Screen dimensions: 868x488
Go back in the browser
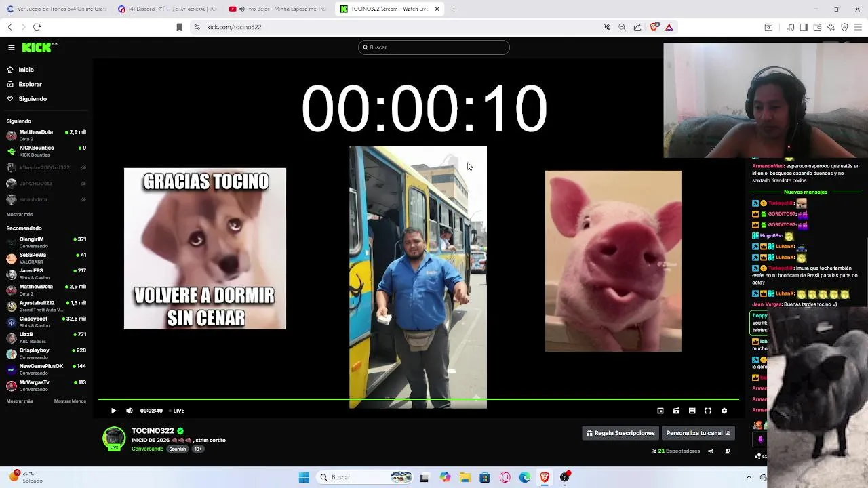9,27
